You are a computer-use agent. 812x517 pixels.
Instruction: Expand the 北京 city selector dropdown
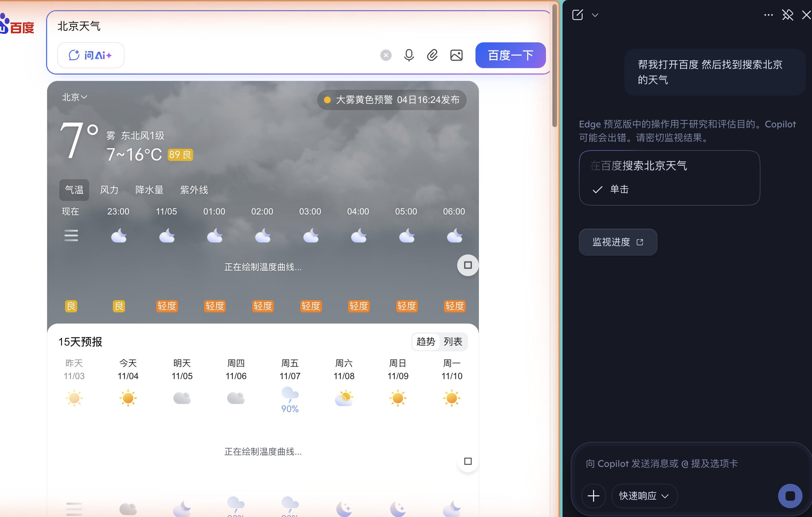75,97
